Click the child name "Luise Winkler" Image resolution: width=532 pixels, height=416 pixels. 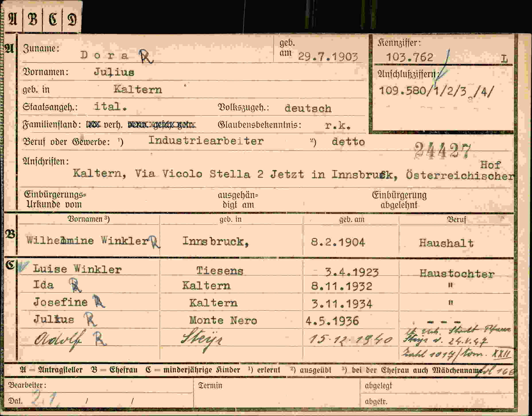tap(77, 269)
